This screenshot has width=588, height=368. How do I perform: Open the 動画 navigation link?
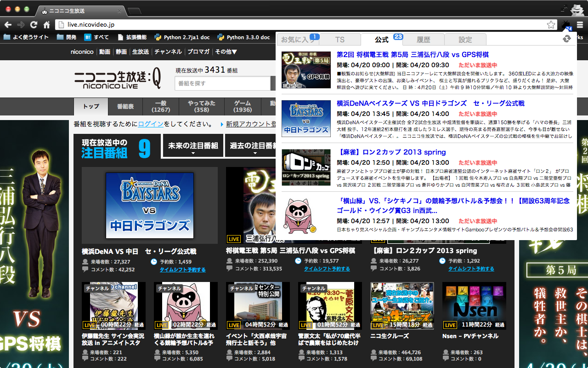point(105,52)
